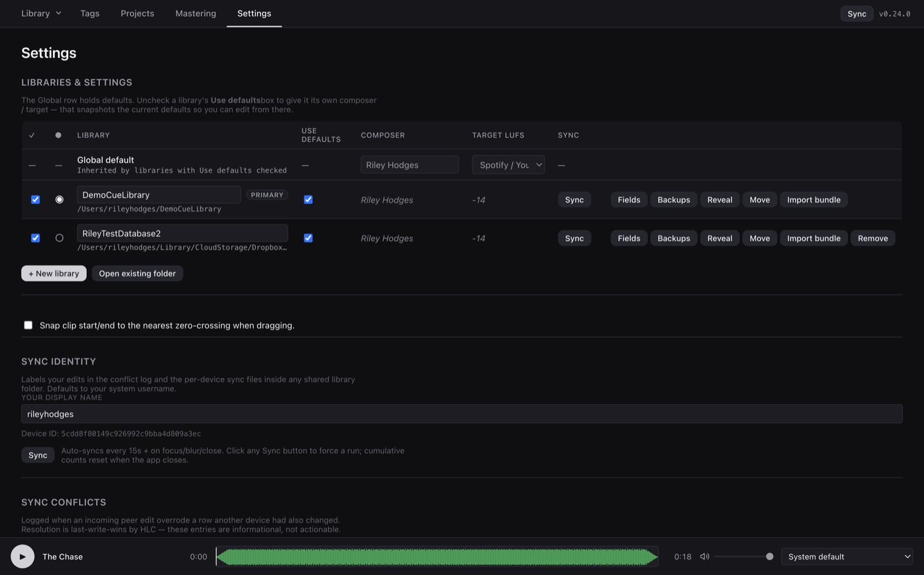Switch to the Tags tab
Screen dimensions: 924x575
90,13
